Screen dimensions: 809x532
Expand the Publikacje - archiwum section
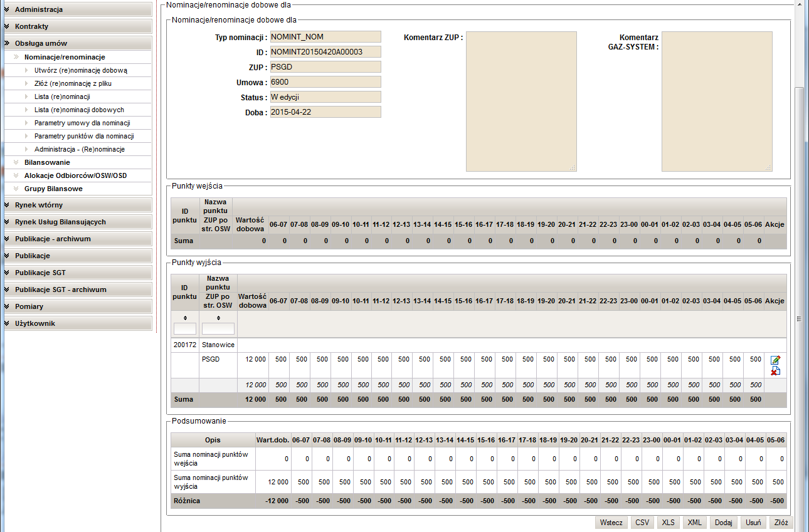(x=78, y=239)
